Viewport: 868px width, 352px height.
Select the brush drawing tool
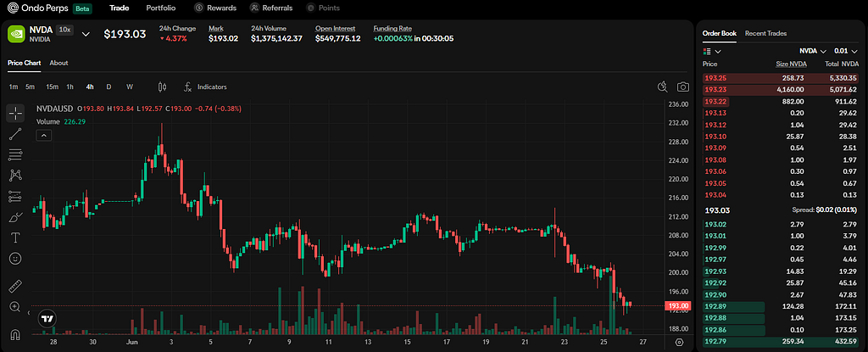coord(15,217)
